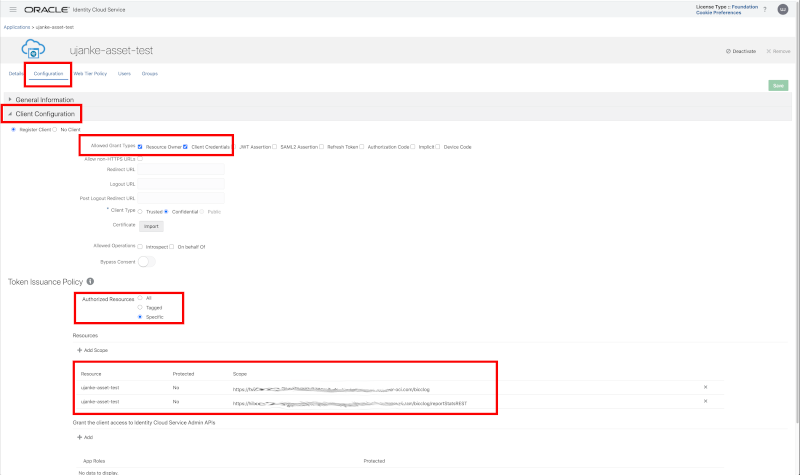
Task: Click the Protected header in the Resources table
Action: point(183,374)
